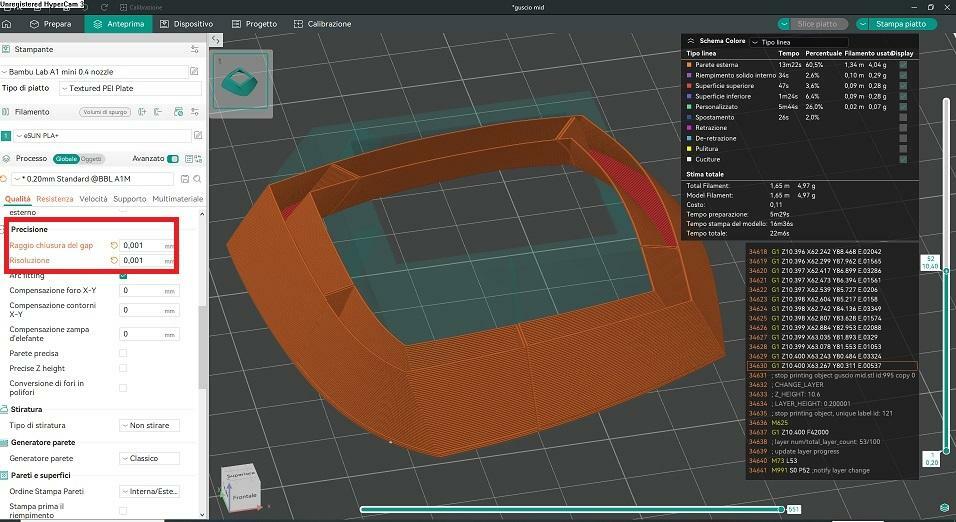Image resolution: width=956 pixels, height=522 pixels.
Task: Compare presets icon next to Avanzato
Action: pyautogui.click(x=198, y=159)
